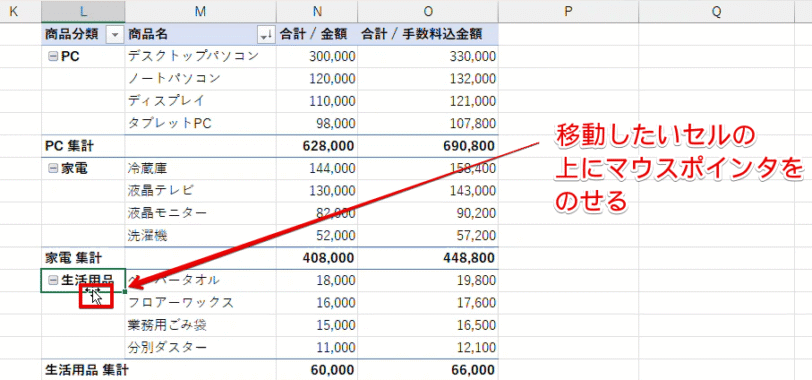Screen dimensions: 812x380
Task: Select the ディスプレイ cell
Action: click(200, 101)
